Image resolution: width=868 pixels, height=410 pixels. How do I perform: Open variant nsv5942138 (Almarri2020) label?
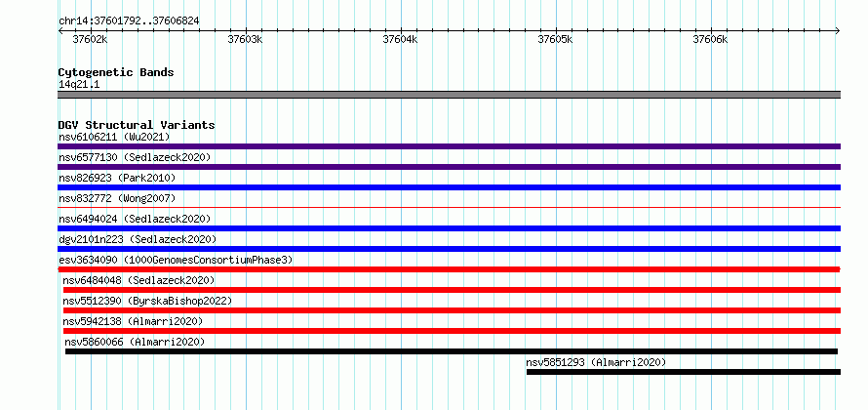coord(133,321)
